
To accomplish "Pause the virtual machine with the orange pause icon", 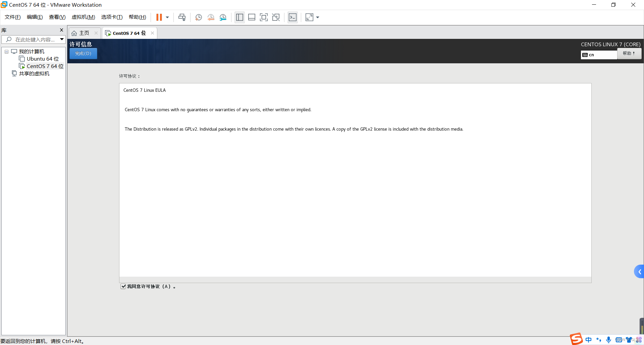I will [159, 17].
